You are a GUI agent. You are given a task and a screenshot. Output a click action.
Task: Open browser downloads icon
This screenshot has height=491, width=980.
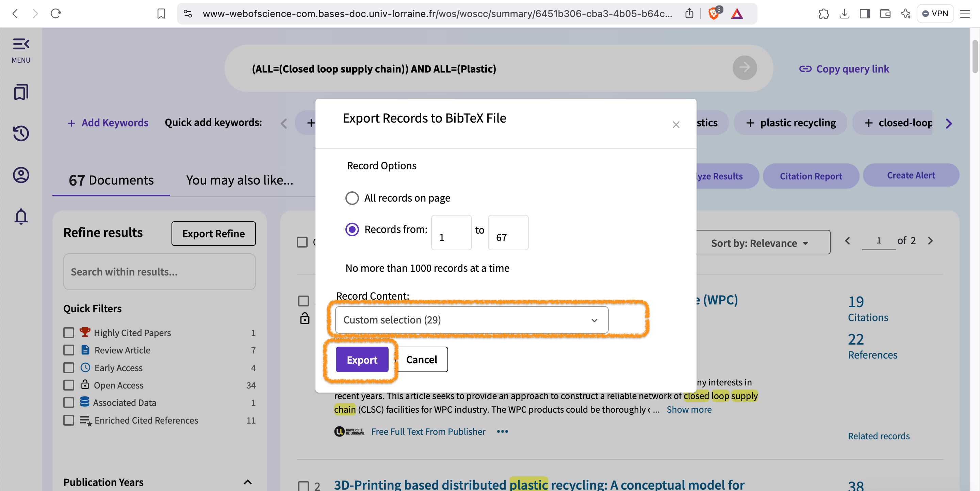[x=844, y=14]
